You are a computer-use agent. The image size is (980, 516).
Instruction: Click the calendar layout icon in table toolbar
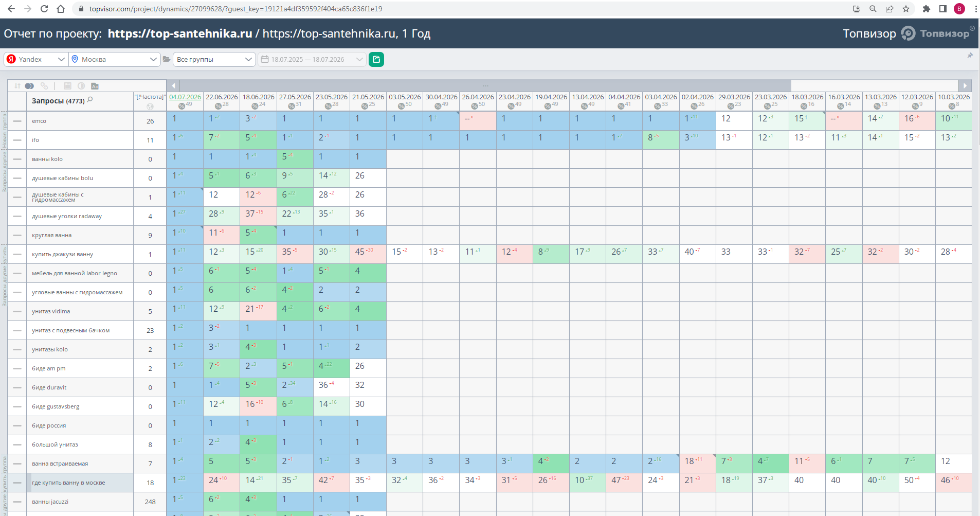click(x=67, y=86)
